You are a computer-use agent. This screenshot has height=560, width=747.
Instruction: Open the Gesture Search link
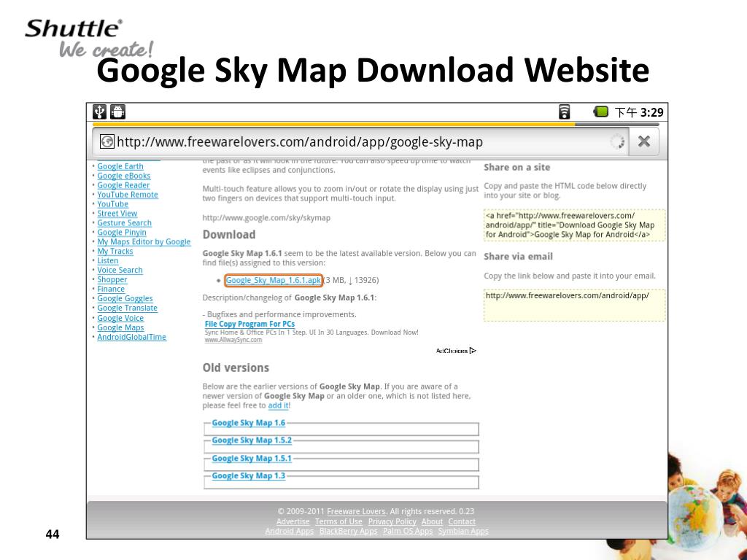pos(124,223)
